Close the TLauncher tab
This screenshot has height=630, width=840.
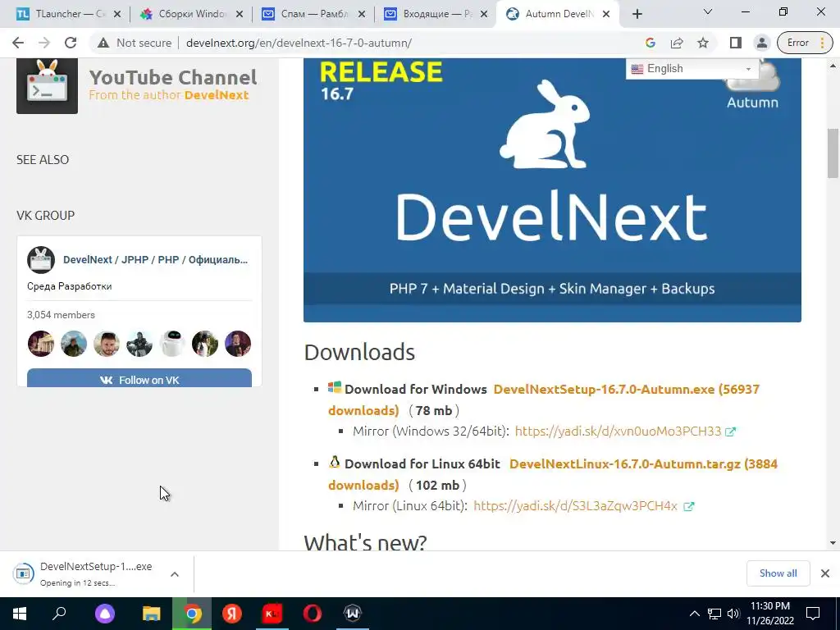pyautogui.click(x=117, y=14)
